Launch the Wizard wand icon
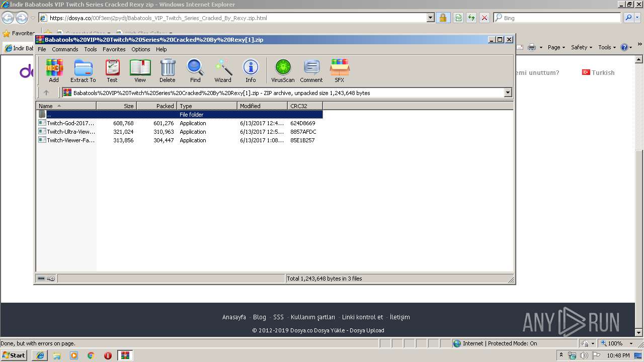This screenshot has height=362, width=644. coord(223,70)
